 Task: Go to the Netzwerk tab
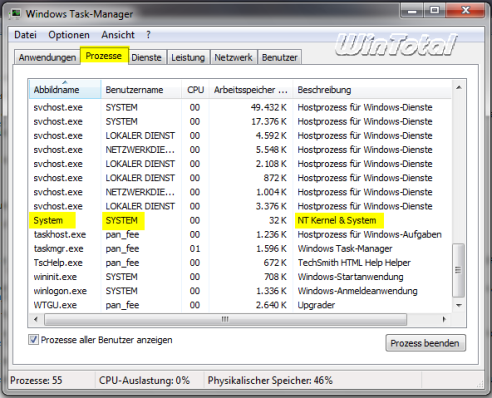point(233,57)
